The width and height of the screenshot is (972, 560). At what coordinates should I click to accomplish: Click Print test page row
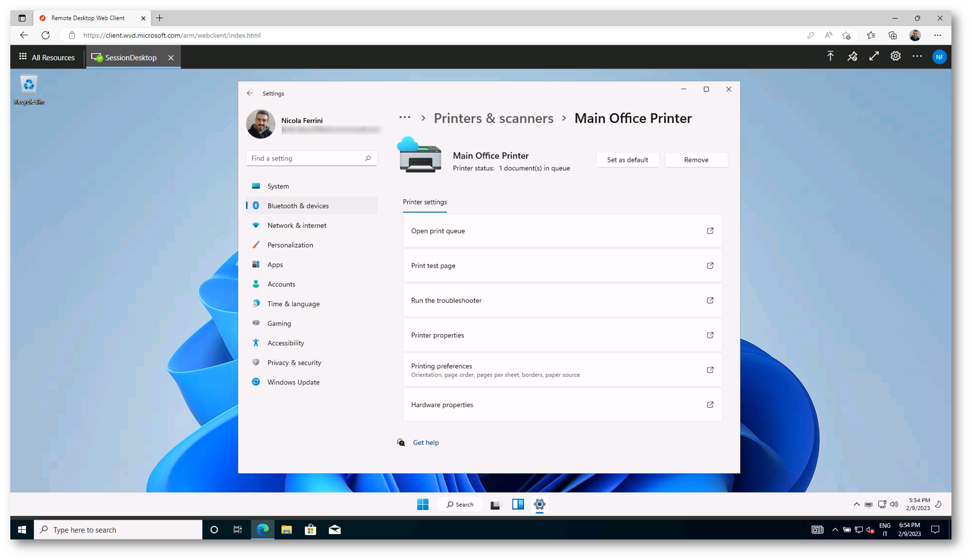562,265
